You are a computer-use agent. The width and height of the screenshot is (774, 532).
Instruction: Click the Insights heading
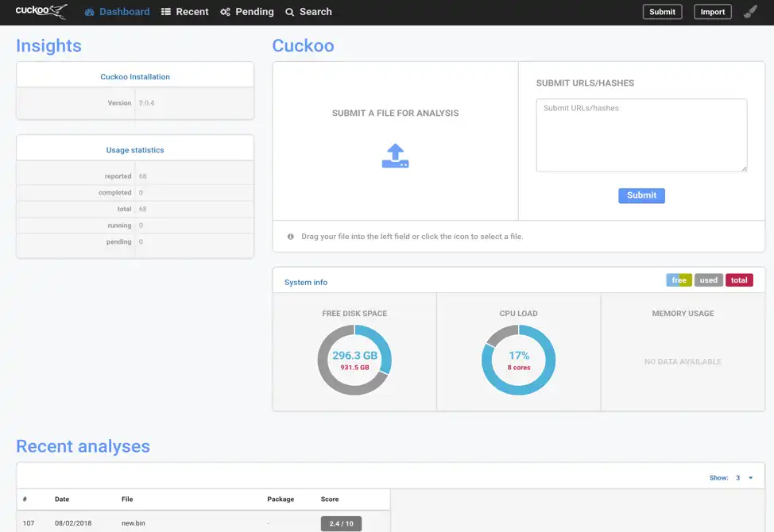[48, 45]
